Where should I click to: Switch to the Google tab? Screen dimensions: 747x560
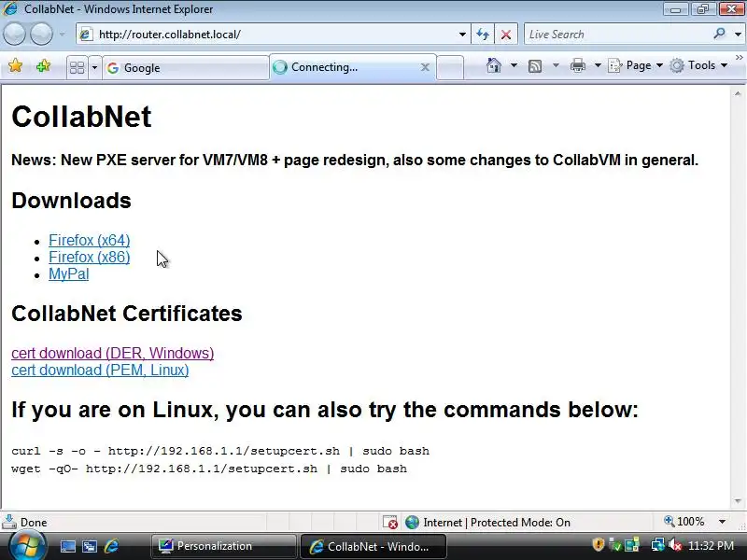pyautogui.click(x=186, y=67)
